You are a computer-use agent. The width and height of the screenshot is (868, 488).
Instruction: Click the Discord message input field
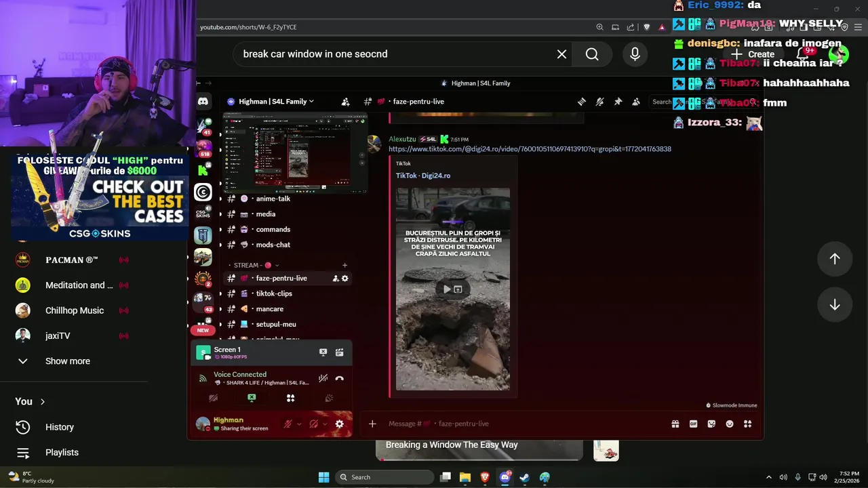522,424
